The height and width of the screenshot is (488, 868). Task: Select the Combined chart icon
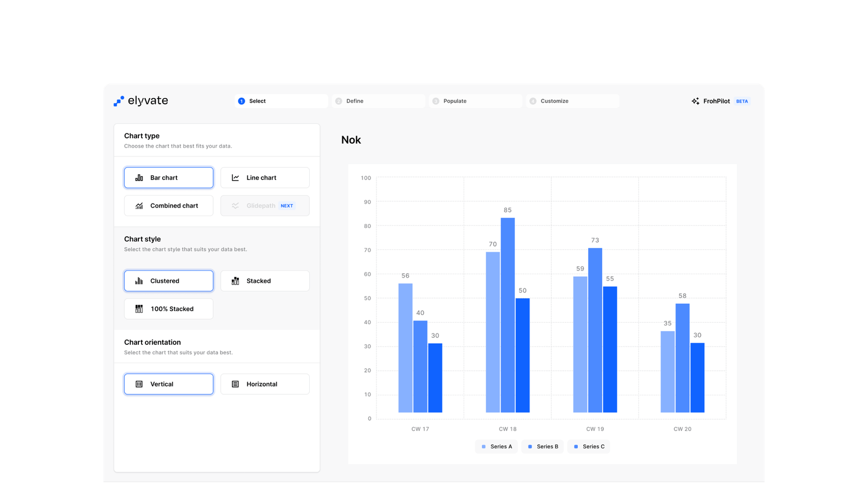139,206
